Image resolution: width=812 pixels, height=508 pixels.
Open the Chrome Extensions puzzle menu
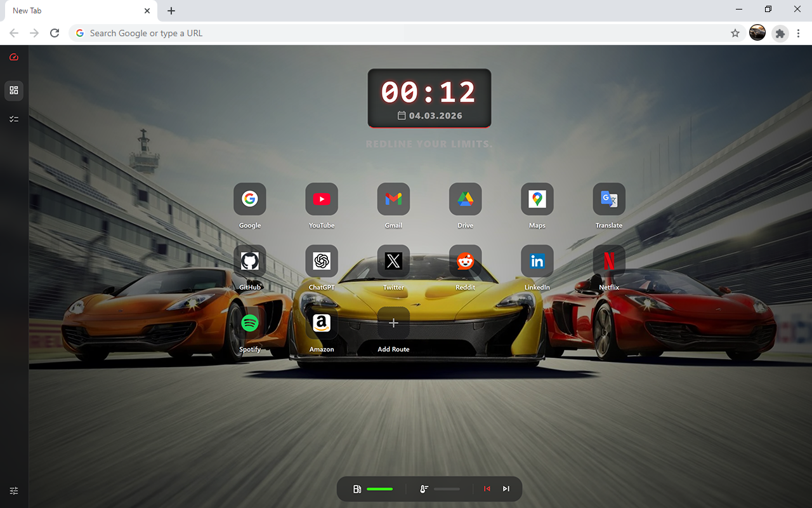click(x=780, y=33)
